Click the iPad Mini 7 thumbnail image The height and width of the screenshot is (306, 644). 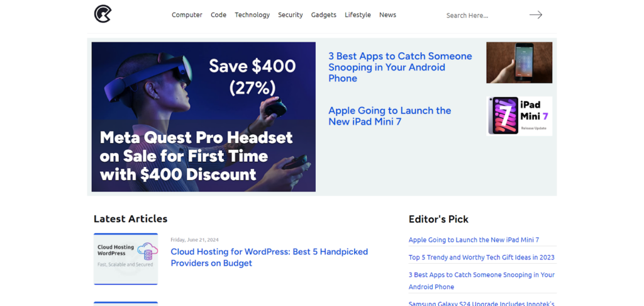pyautogui.click(x=519, y=116)
